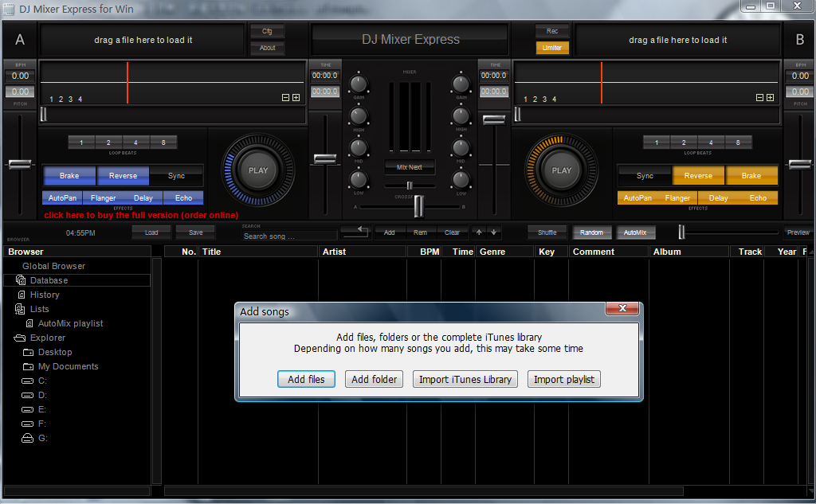Choose Import iTunes Library
The width and height of the screenshot is (816, 504).
point(465,379)
